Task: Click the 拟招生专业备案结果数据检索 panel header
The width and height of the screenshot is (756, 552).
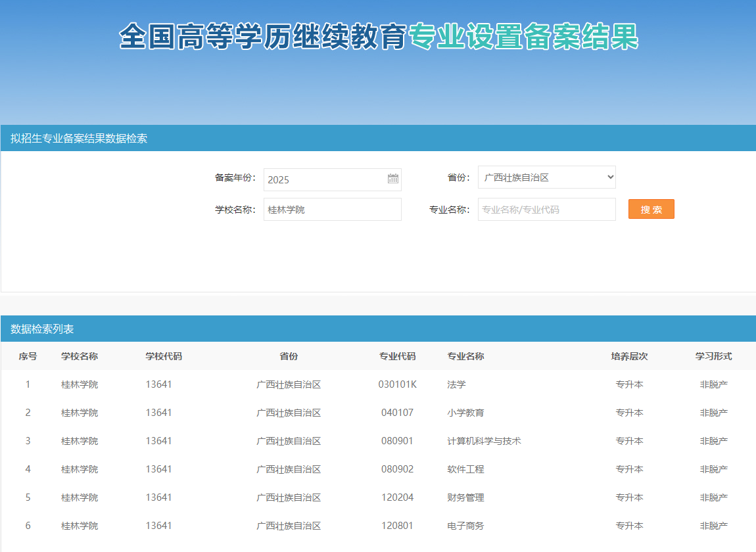Action: coord(79,139)
